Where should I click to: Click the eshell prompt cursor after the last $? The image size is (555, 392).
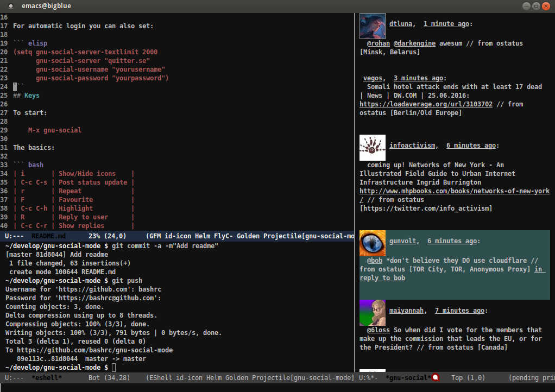(x=113, y=368)
